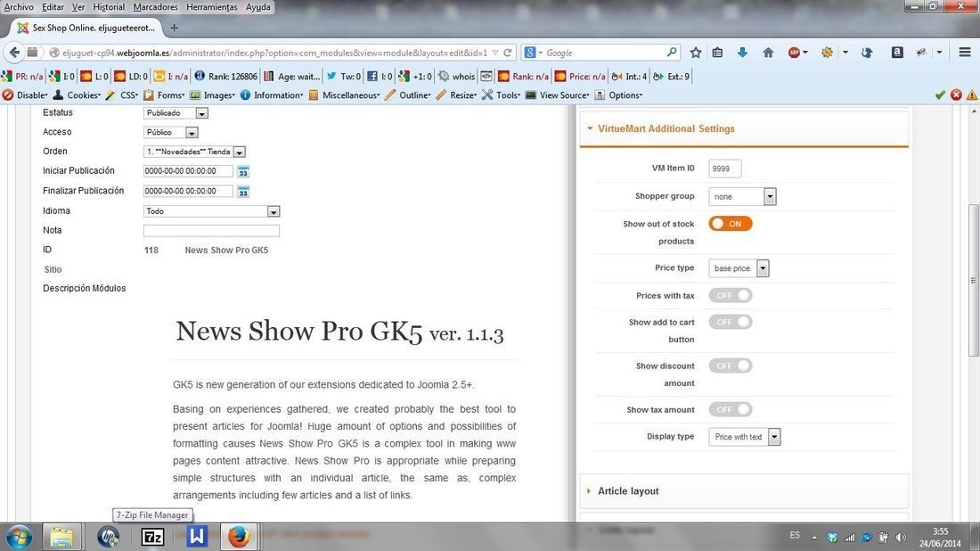Open Resize menu in developer toolbar
The image size is (980, 551).
457,95
